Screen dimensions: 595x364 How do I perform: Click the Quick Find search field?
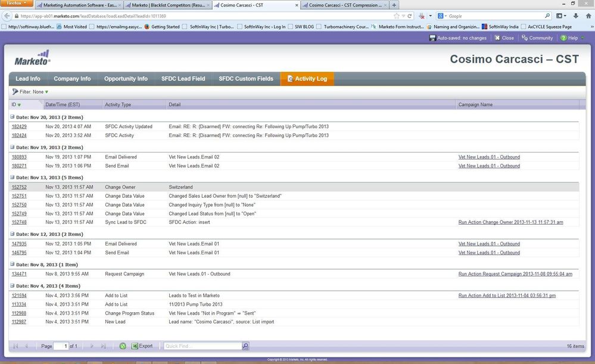click(203, 346)
